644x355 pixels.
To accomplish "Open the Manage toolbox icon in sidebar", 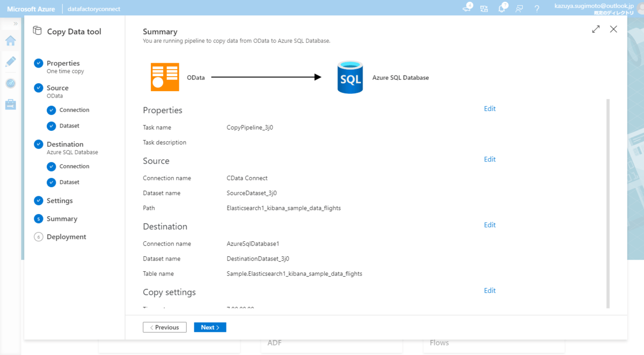I will coord(11,105).
